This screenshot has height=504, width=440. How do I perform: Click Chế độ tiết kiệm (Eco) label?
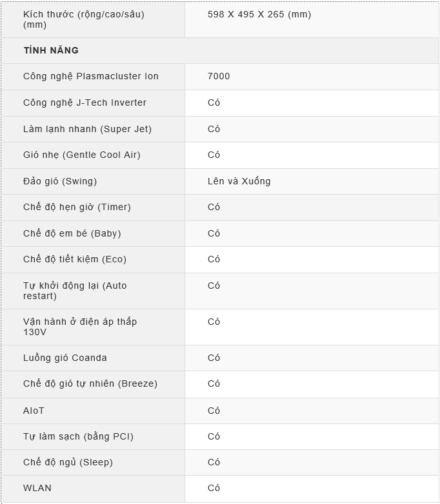(75, 259)
